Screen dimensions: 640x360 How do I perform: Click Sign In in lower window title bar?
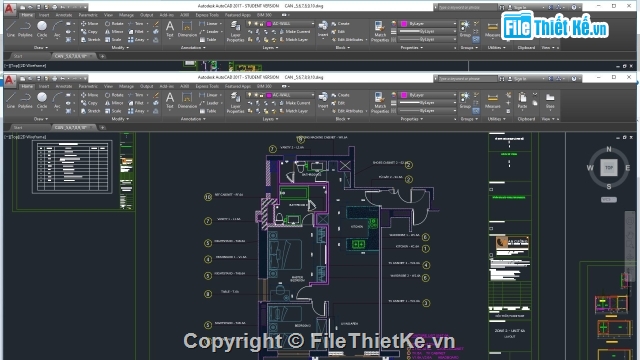(517, 78)
